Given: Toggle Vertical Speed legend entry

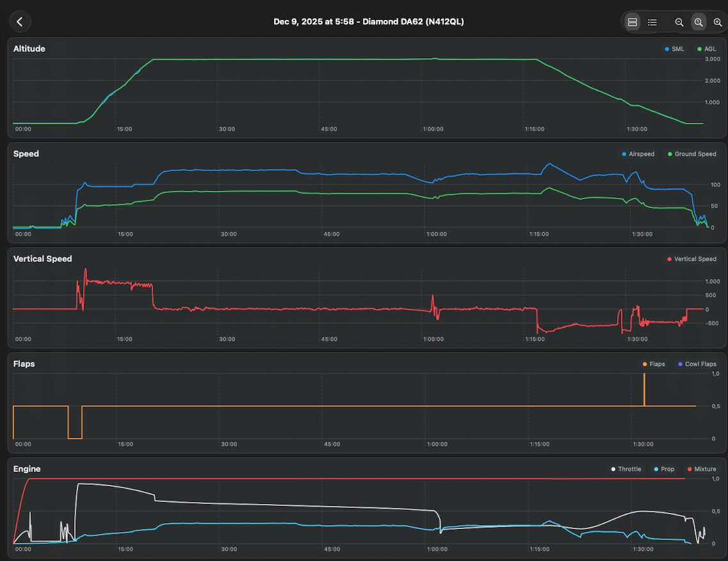Looking at the screenshot, I should point(692,259).
